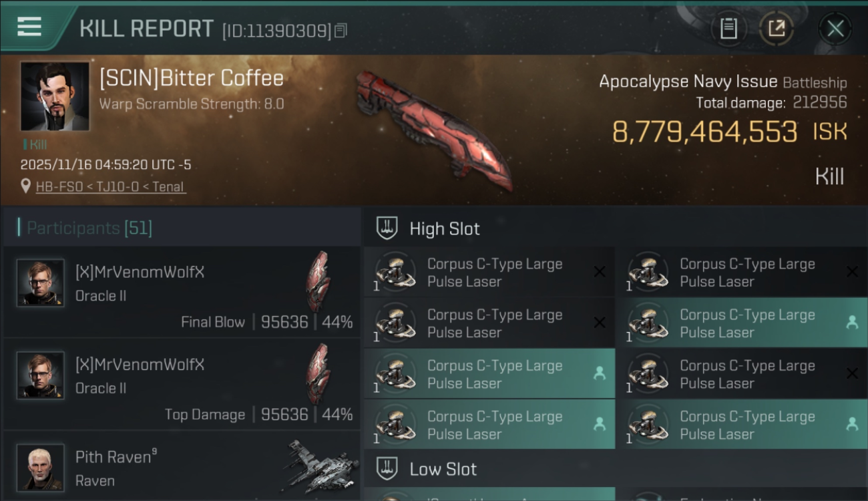This screenshot has width=868, height=501.
Task: Click Pith Raven's portrait
Action: 41,468
